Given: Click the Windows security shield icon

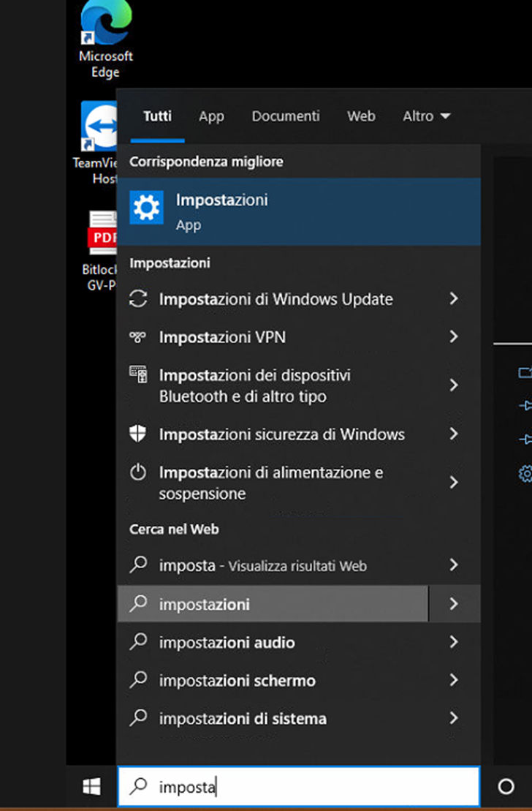Looking at the screenshot, I should (137, 434).
